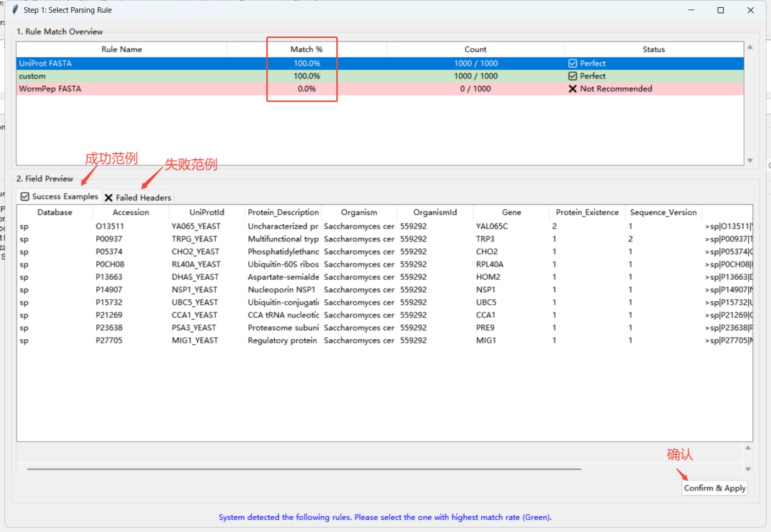This screenshot has width=771, height=532.
Task: Click the feather app icon in title bar
Action: click(x=15, y=10)
